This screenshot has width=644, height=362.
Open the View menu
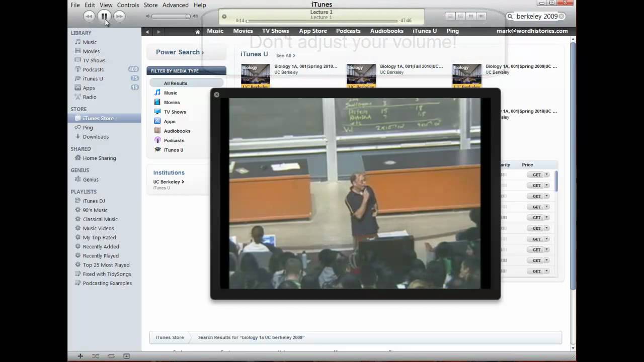[106, 5]
